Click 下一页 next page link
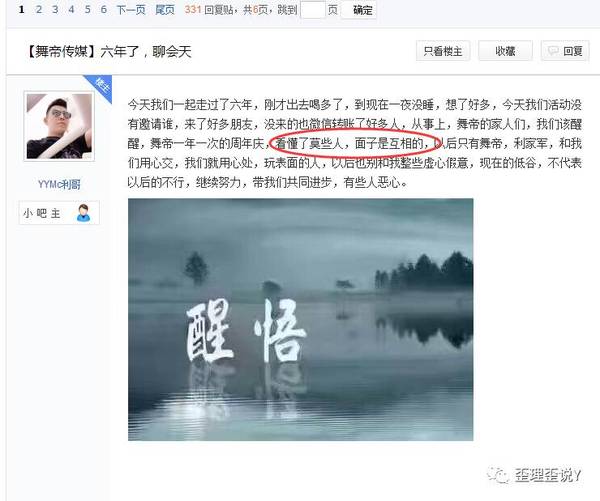 coord(131,10)
